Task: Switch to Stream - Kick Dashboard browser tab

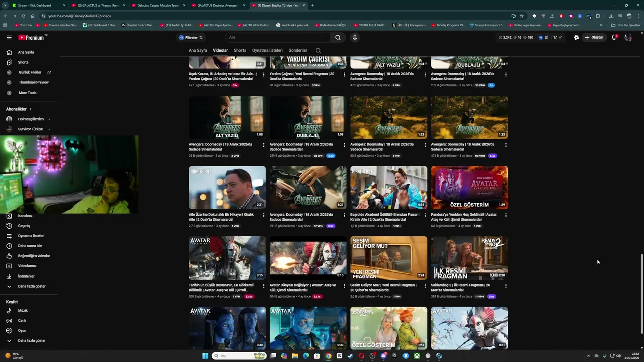Action: click(38, 5)
